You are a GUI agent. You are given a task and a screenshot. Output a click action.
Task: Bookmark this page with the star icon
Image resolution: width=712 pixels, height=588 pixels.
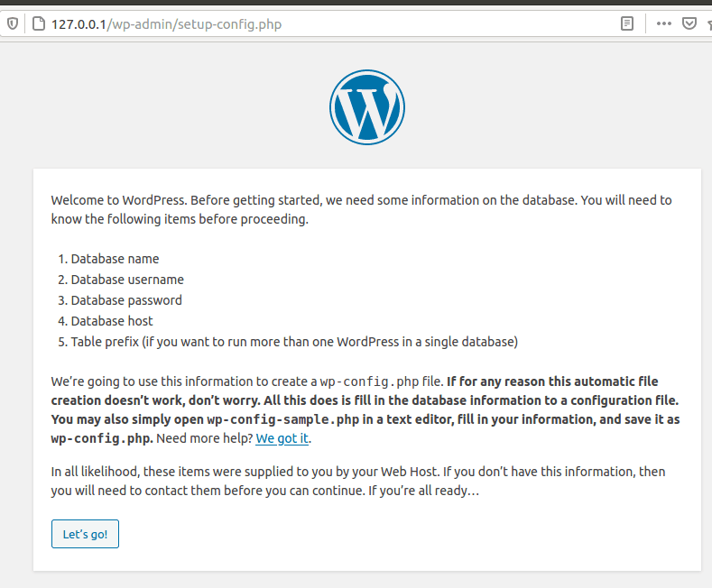[707, 24]
